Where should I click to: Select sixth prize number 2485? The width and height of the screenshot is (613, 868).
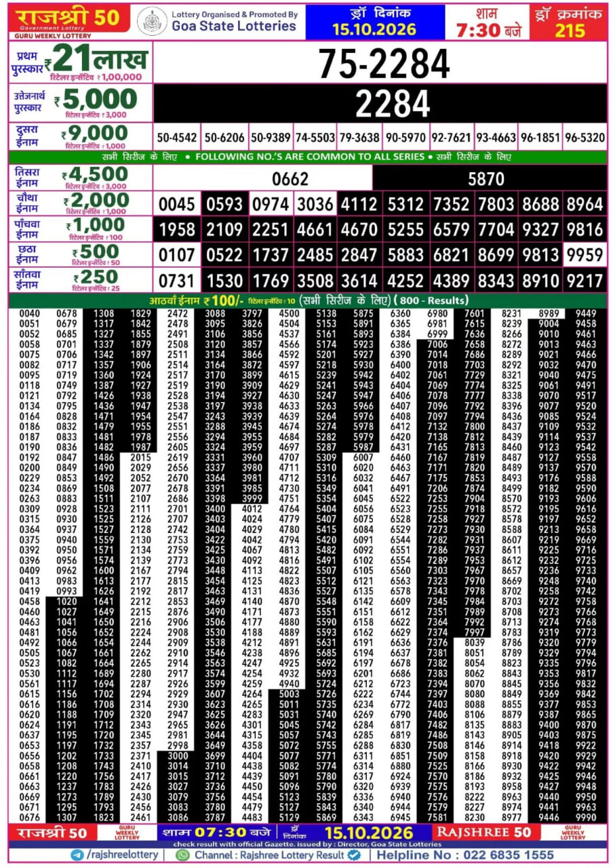coord(315,255)
